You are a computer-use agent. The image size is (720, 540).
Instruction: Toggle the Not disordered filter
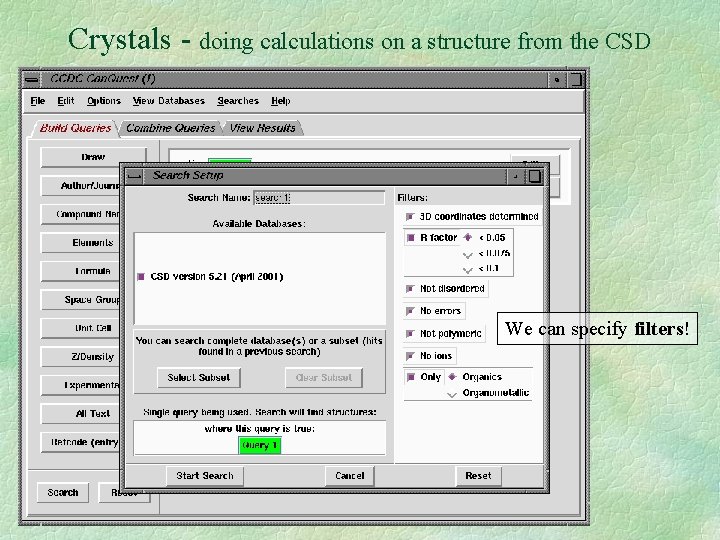(410, 288)
